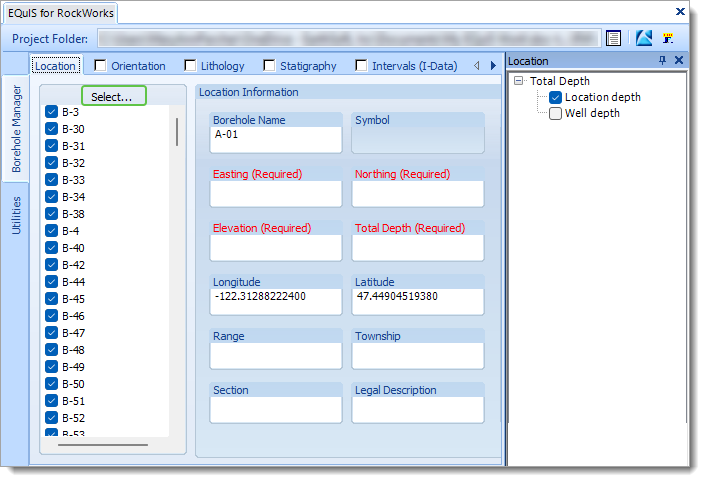Uncheck borehole B-32
The image size is (705, 482).
click(52, 163)
